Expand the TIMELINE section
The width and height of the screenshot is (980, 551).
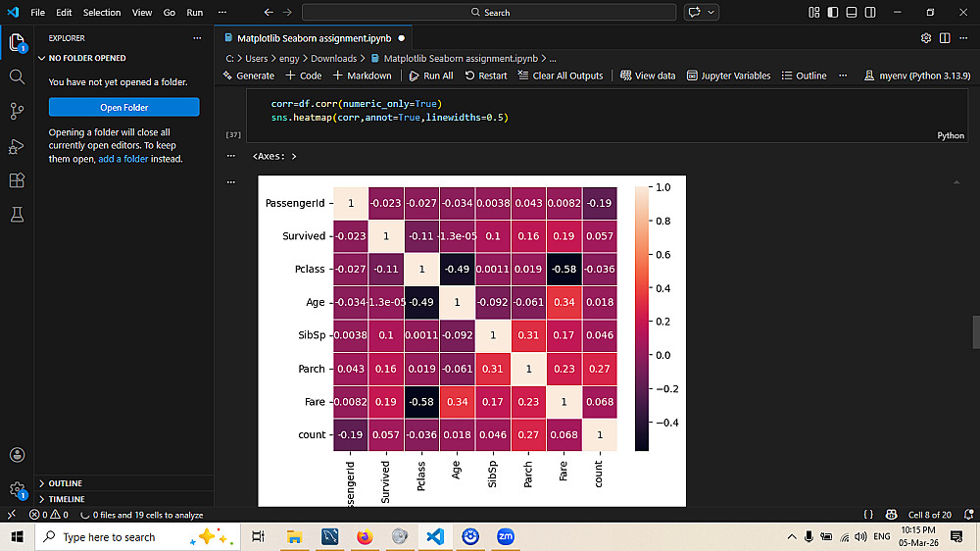pyautogui.click(x=67, y=499)
